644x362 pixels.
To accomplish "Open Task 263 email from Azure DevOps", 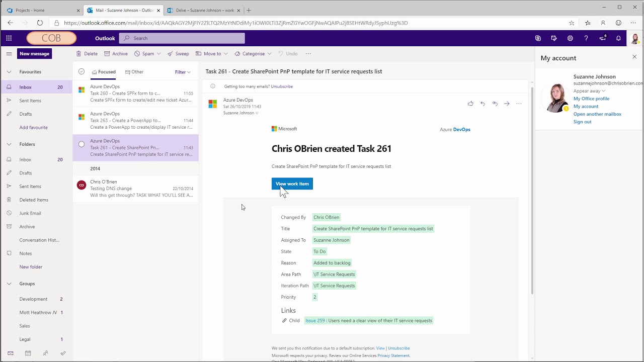I will pyautogui.click(x=136, y=121).
